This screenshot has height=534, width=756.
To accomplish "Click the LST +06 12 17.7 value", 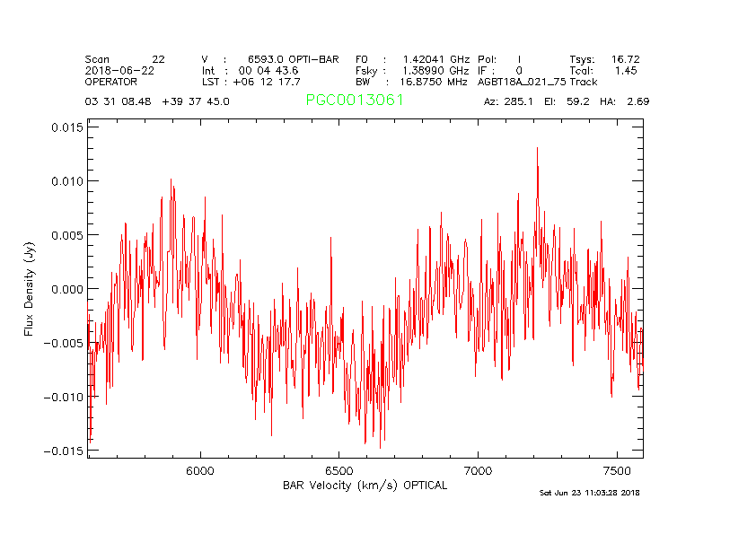I will tap(251, 82).
